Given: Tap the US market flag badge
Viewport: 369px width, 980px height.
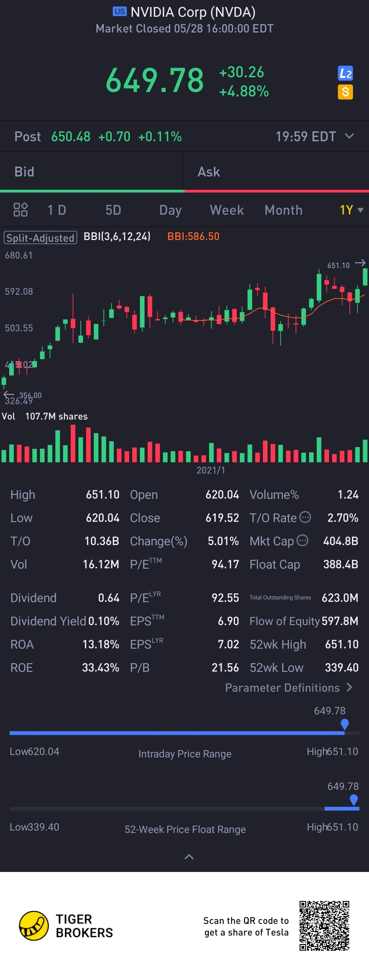Looking at the screenshot, I should pos(120,11).
